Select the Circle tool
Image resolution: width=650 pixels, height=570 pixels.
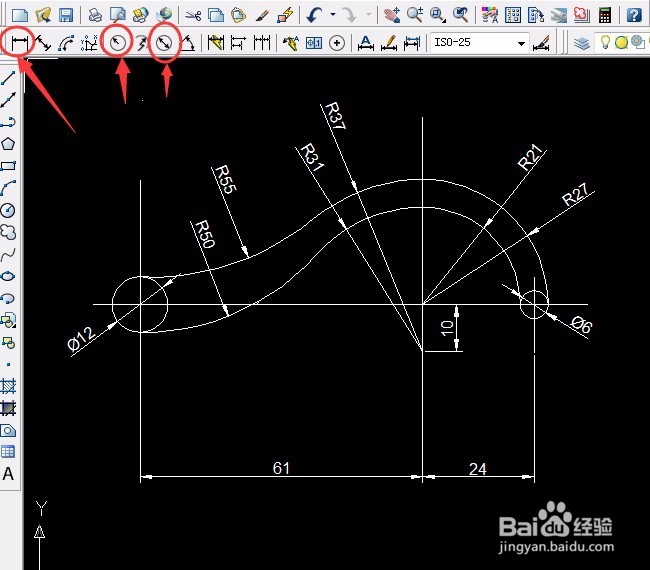8,210
